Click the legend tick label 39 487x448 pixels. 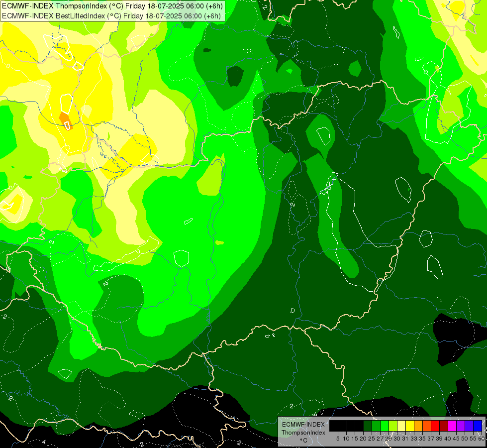click(439, 439)
